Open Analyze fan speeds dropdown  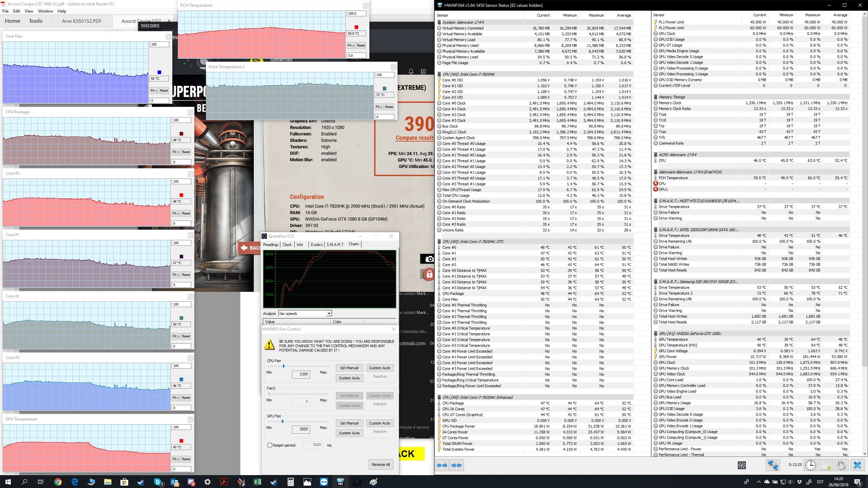click(305, 313)
